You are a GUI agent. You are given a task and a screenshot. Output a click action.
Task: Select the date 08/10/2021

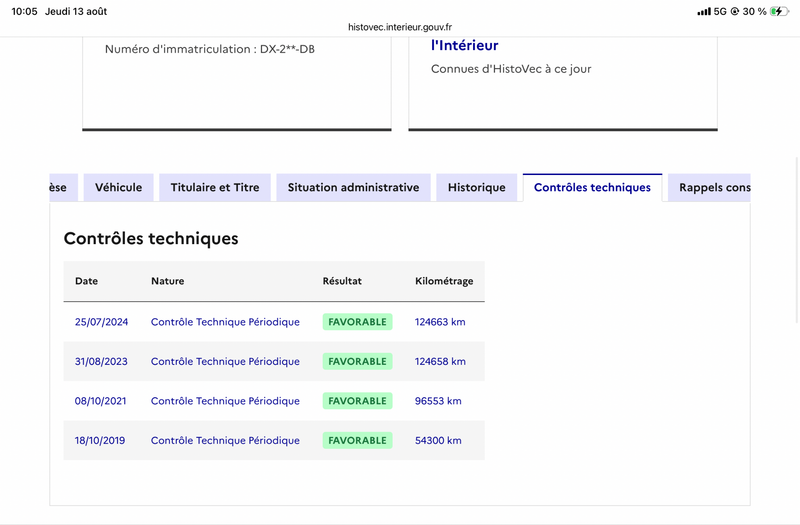point(101,401)
